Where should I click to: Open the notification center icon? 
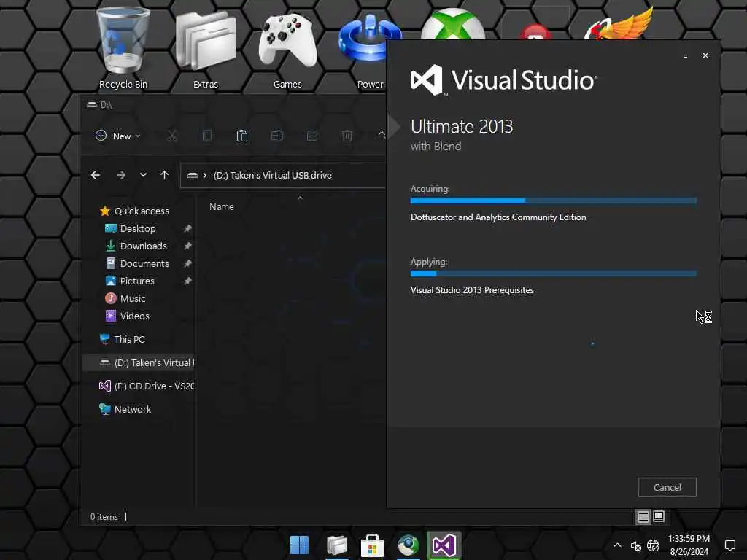[x=729, y=545]
